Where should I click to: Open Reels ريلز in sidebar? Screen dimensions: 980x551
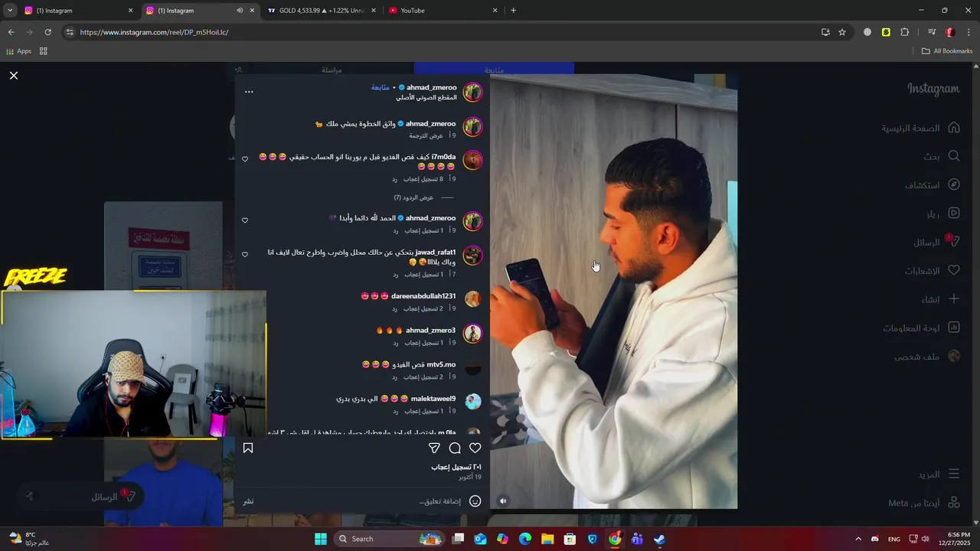coord(943,214)
